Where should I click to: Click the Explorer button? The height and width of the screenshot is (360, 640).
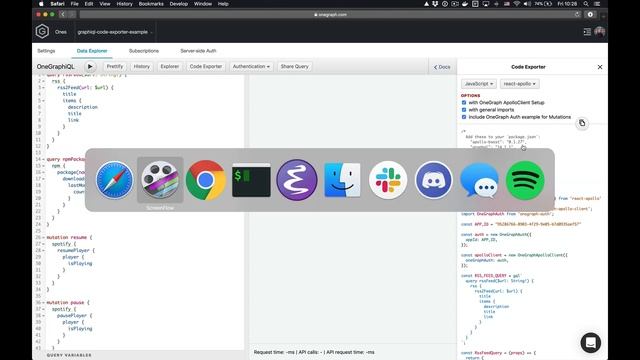(170, 67)
